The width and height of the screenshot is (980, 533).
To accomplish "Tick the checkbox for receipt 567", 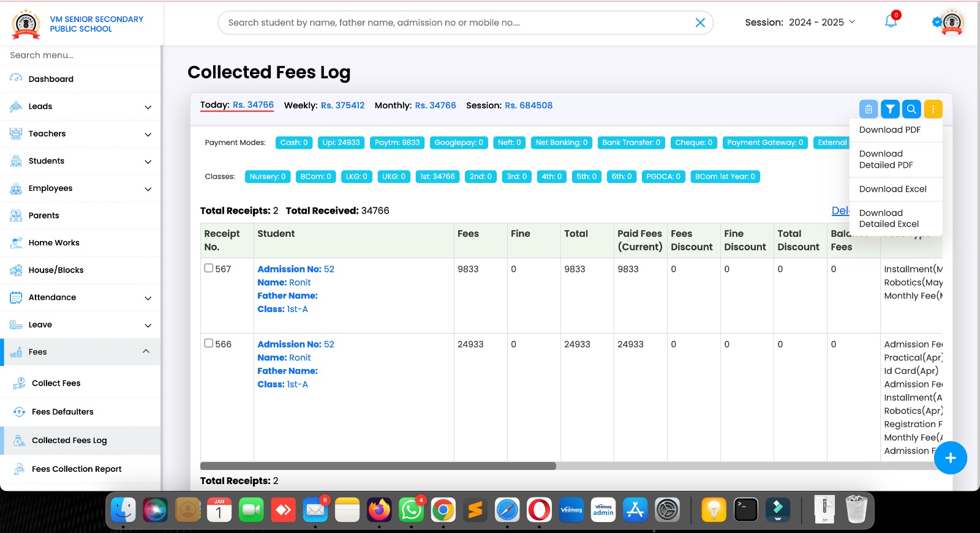I will (209, 268).
